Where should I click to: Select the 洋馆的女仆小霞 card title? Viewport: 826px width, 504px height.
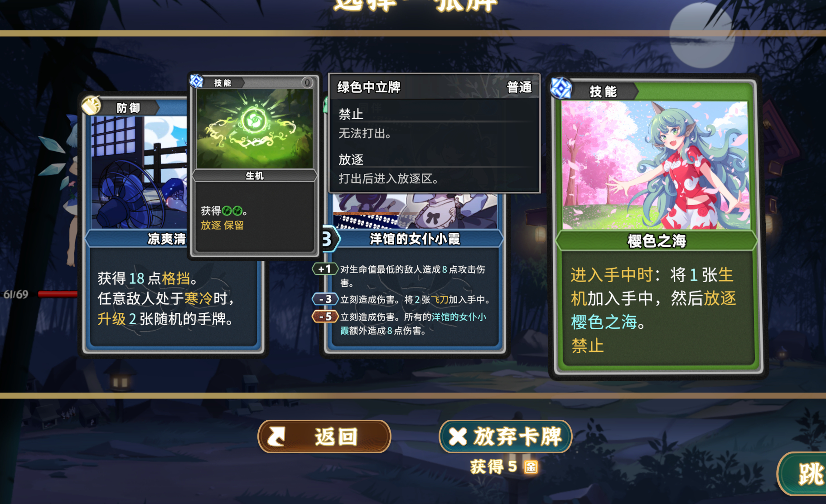point(415,239)
